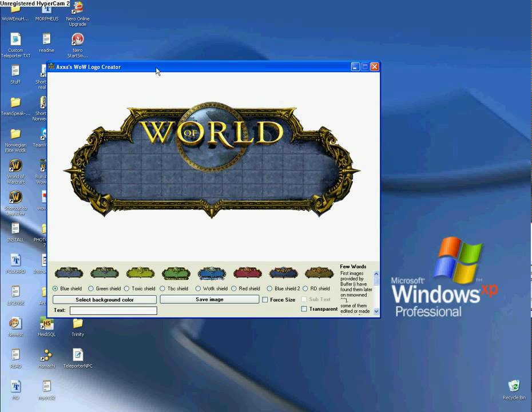Open the Trinity folder on desktop
The width and height of the screenshot is (532, 412).
[78, 327]
